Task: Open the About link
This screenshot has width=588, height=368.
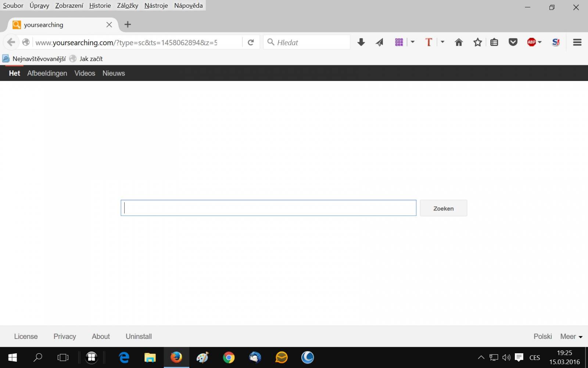Action: (x=101, y=336)
